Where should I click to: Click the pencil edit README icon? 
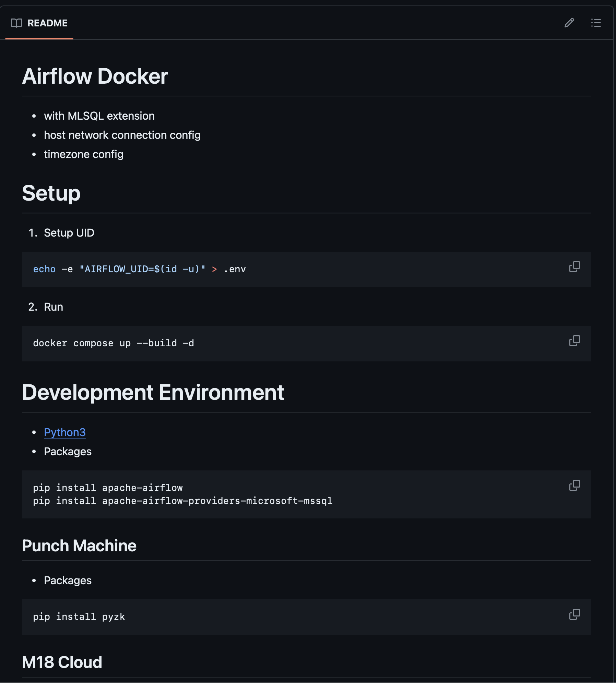pyautogui.click(x=569, y=23)
